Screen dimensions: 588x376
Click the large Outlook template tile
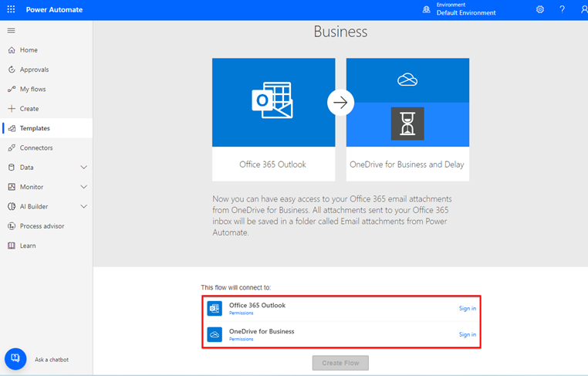click(273, 103)
